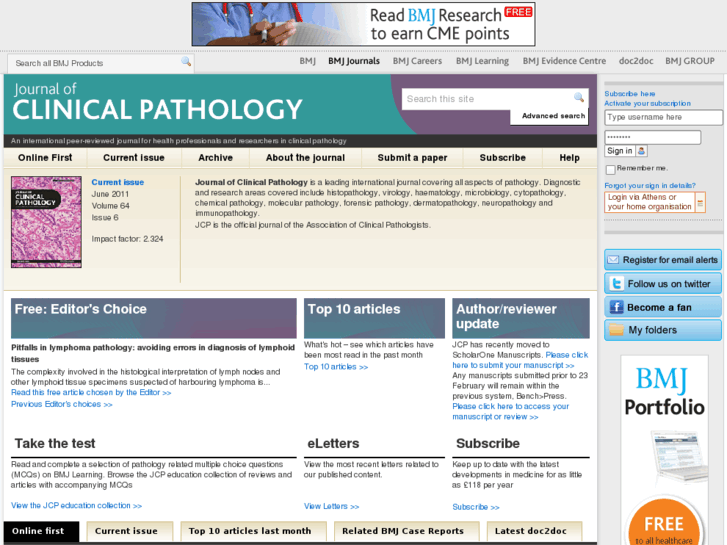This screenshot has height=545, width=727.
Task: Click the Sign in button
Action: click(620, 151)
